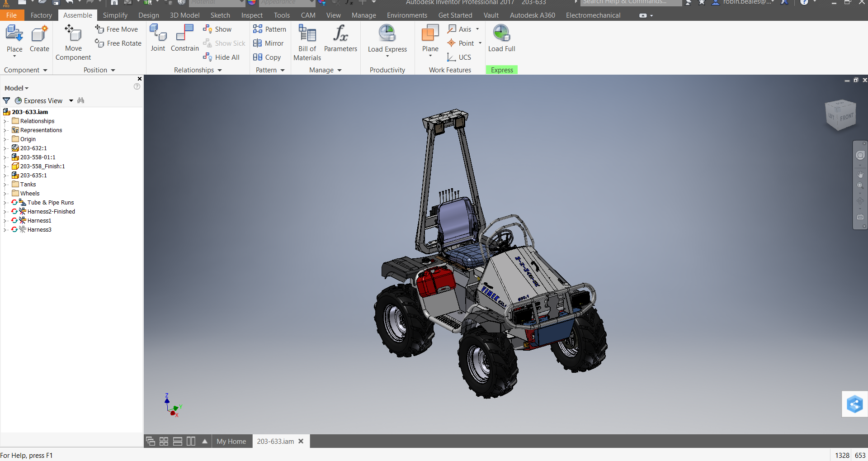
Task: Switch to the Inspect ribbon tab
Action: (x=252, y=15)
